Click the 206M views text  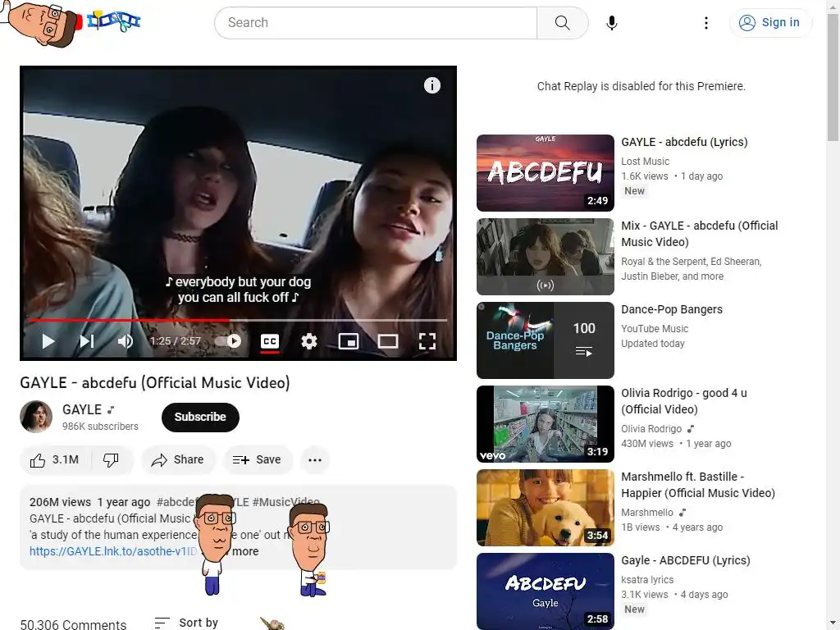tap(60, 502)
